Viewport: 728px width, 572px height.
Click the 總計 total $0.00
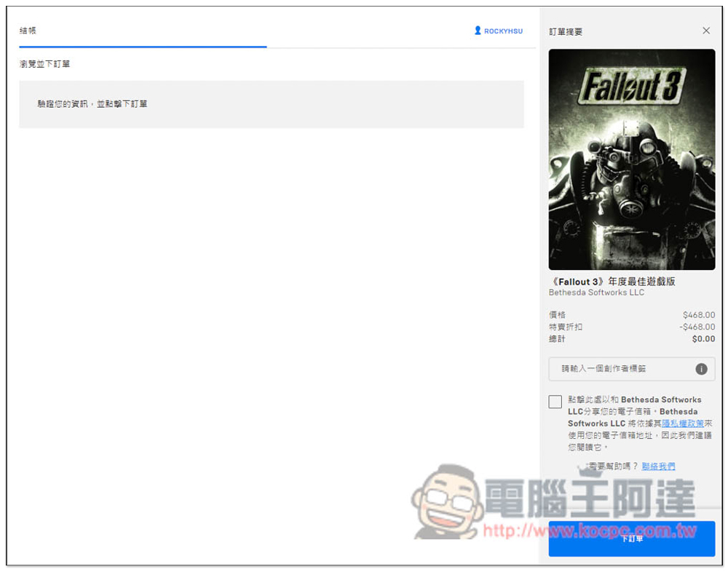(x=703, y=339)
